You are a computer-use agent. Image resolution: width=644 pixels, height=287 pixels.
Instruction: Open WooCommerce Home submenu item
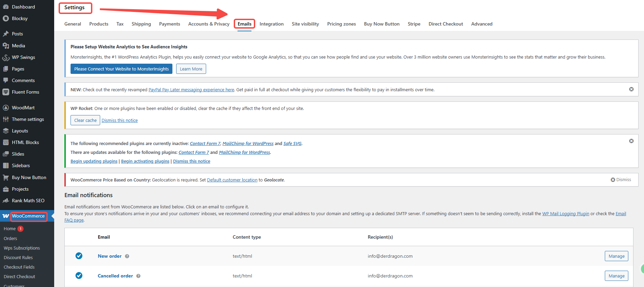click(x=10, y=229)
